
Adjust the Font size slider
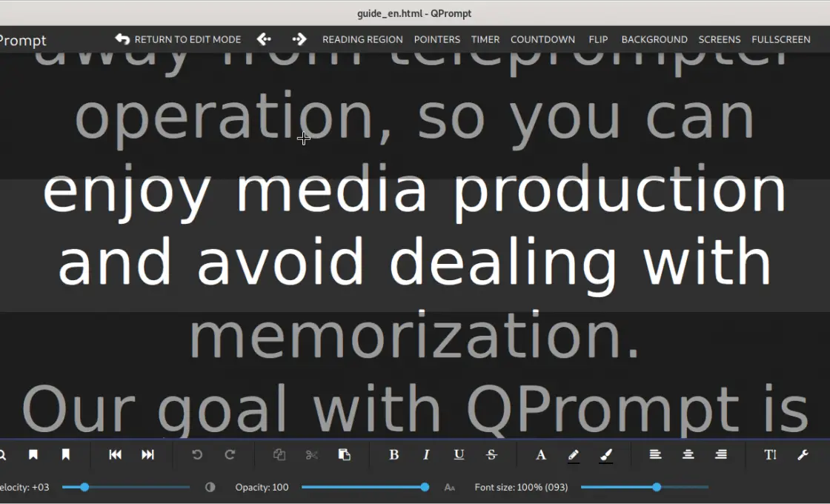pos(645,487)
